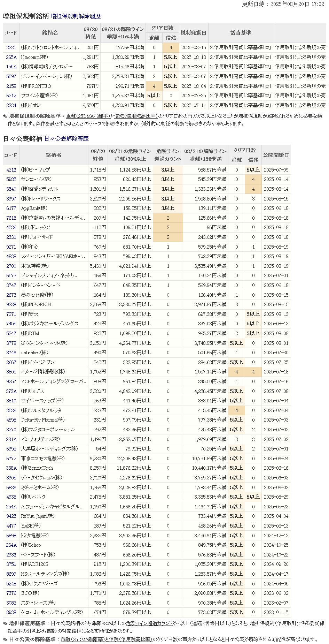Click the 規制発動日 column header

coord(194,33)
